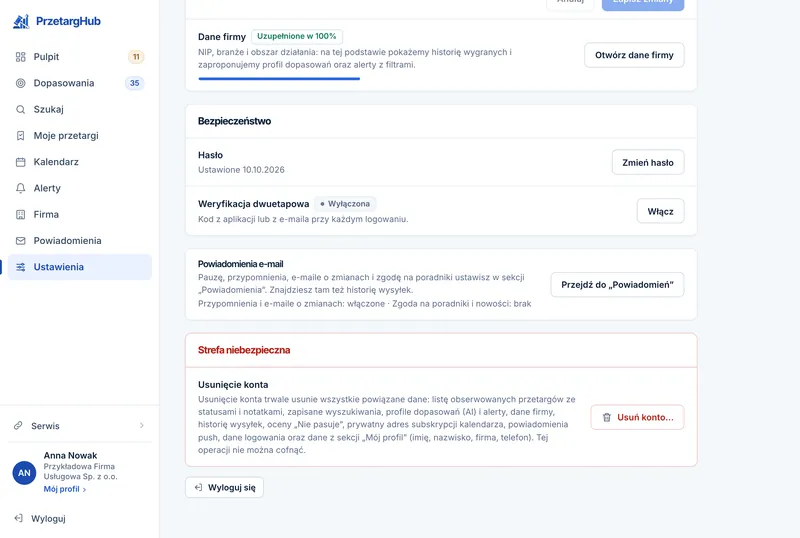This screenshot has height=538, width=800.
Task: Click the Pulpit badge showing 11
Action: pyautogui.click(x=136, y=57)
